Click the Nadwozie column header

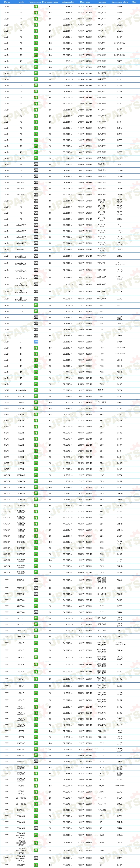[x=102, y=2]
